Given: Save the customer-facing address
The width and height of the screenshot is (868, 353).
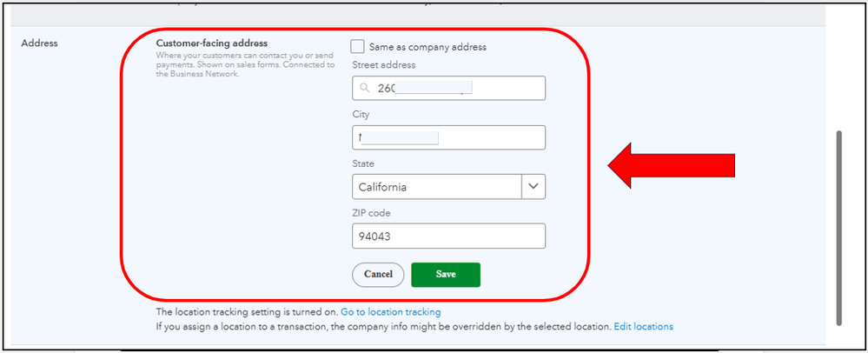Looking at the screenshot, I should click(445, 275).
